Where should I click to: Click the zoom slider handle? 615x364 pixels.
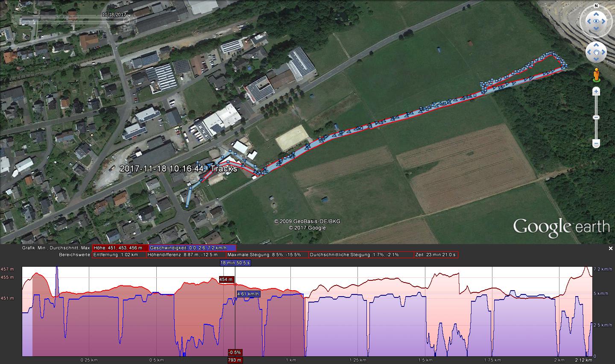pyautogui.click(x=596, y=117)
